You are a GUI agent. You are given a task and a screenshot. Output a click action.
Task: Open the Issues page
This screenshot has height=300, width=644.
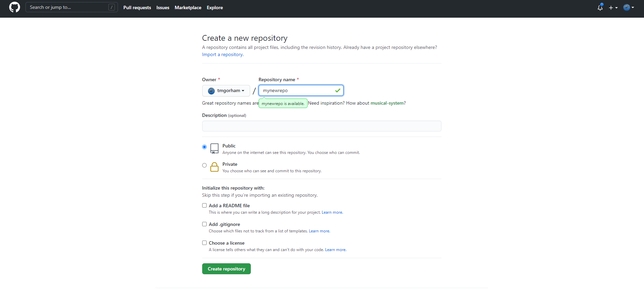[x=163, y=7]
